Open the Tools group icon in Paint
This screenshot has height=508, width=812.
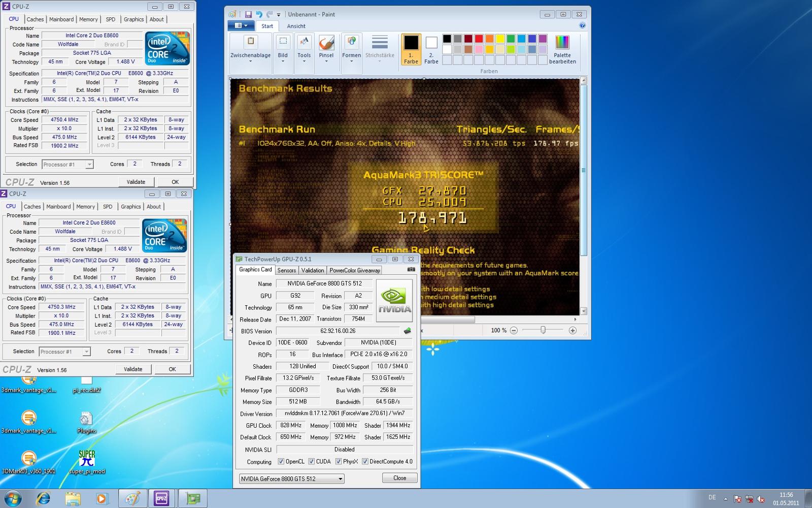pos(304,41)
